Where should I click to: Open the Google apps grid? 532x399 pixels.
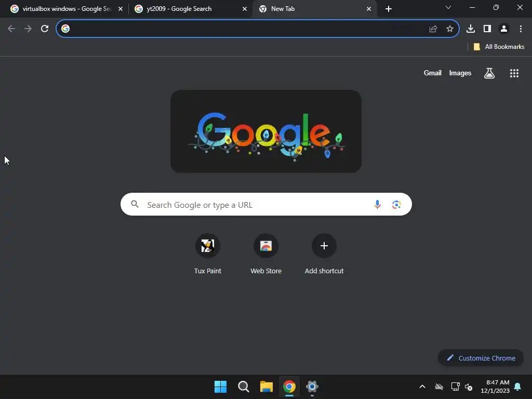(x=514, y=73)
